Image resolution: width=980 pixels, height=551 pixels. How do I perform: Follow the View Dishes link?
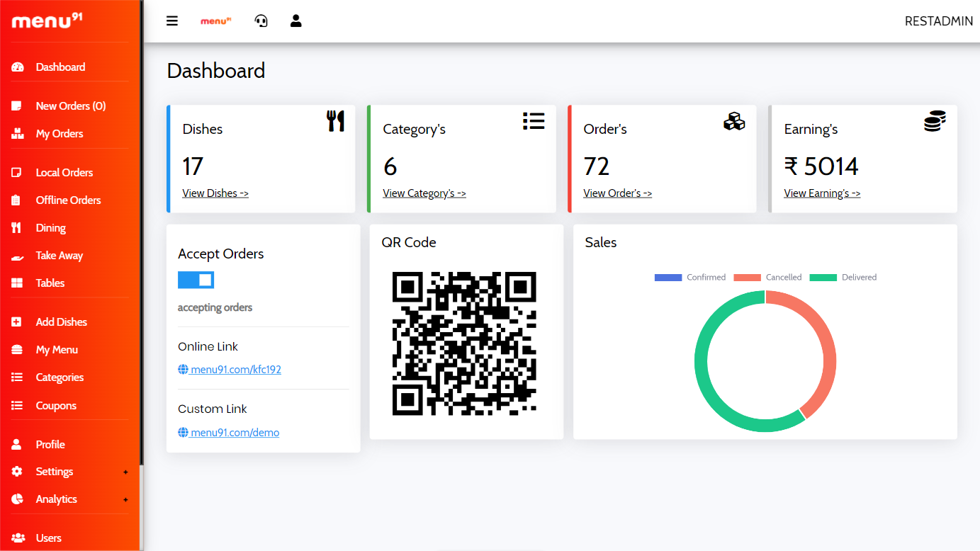pyautogui.click(x=215, y=193)
